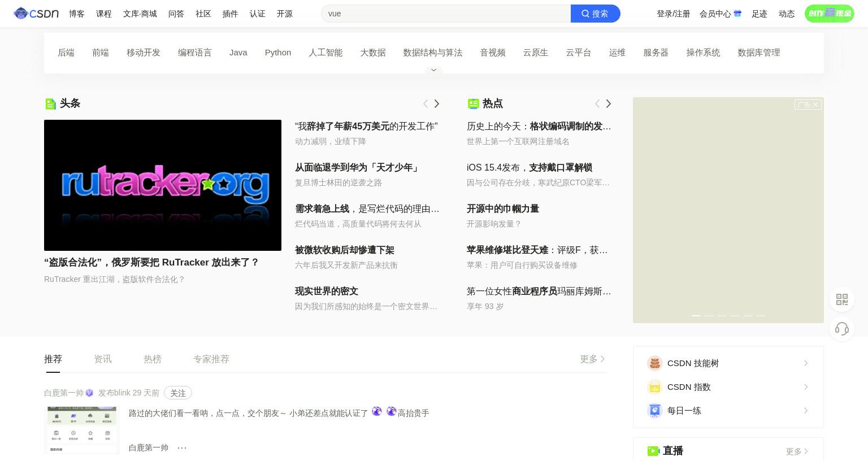Show the previous 头条 headlines page
Screen dimensions: 868x461
[426, 103]
